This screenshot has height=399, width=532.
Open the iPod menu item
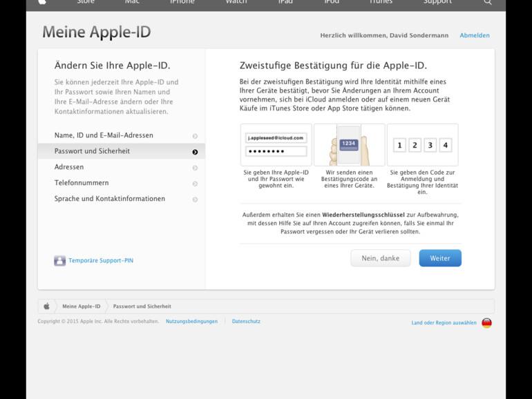point(332,2)
